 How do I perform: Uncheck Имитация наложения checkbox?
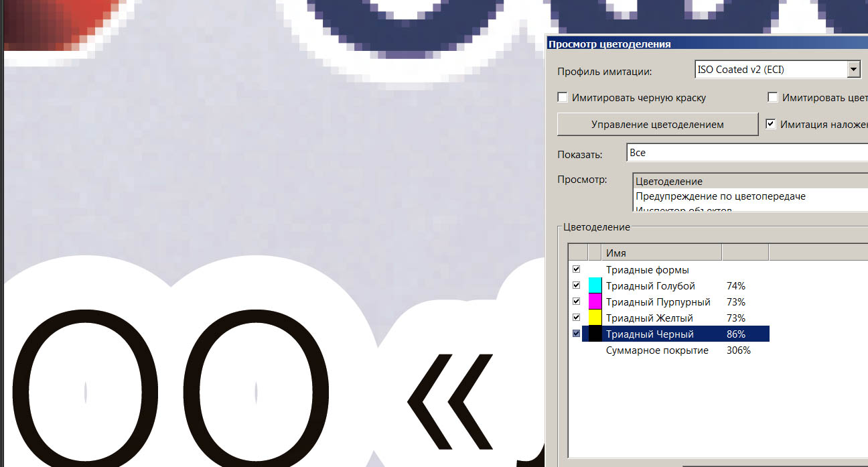pyautogui.click(x=770, y=124)
